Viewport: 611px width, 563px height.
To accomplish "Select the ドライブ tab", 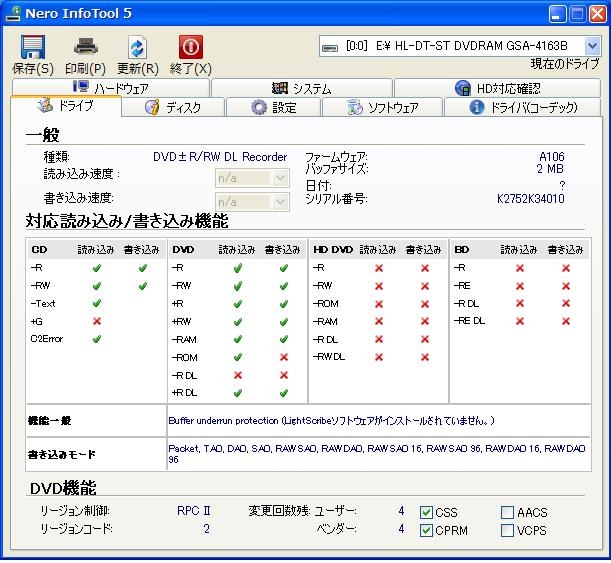I will 66,106.
